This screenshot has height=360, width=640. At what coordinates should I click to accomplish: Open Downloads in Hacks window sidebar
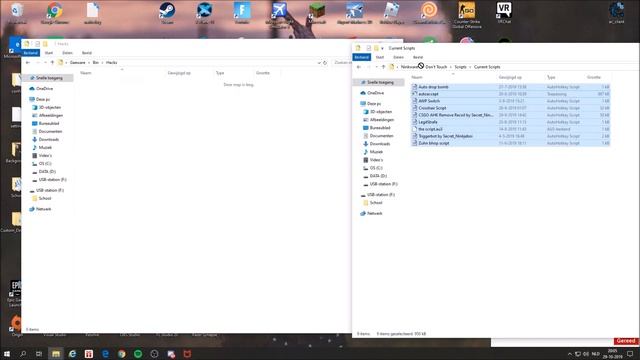(x=48, y=140)
